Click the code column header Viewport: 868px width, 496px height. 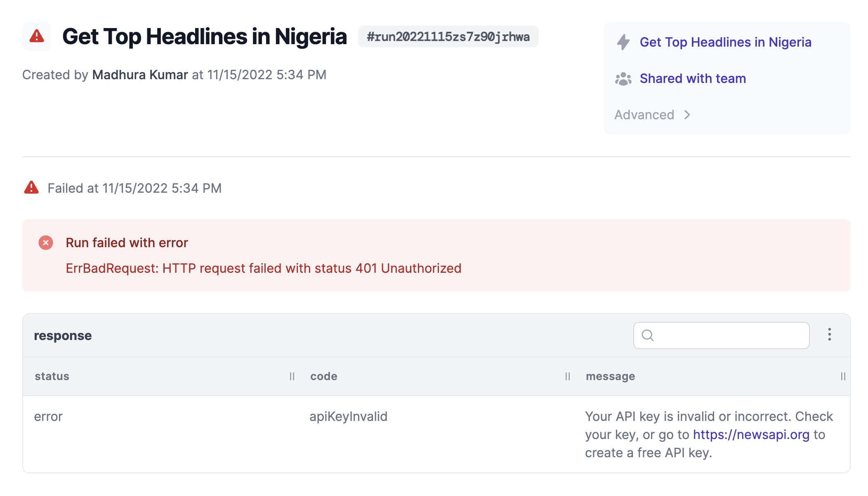click(324, 376)
